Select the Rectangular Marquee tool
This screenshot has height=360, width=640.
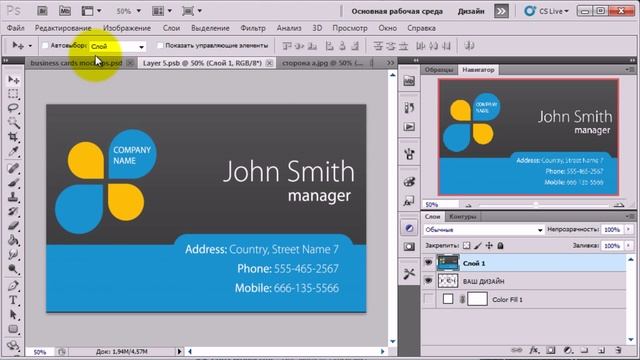[13, 94]
